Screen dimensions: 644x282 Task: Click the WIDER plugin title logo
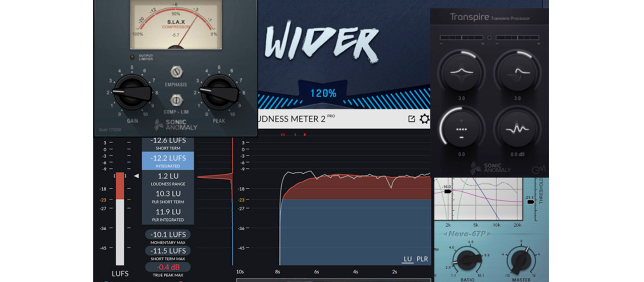tap(322, 42)
